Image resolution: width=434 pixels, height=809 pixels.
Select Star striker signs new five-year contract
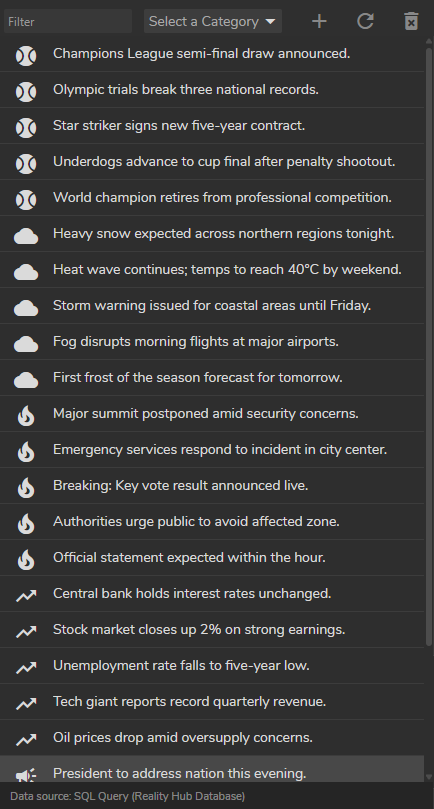pyautogui.click(x=212, y=126)
